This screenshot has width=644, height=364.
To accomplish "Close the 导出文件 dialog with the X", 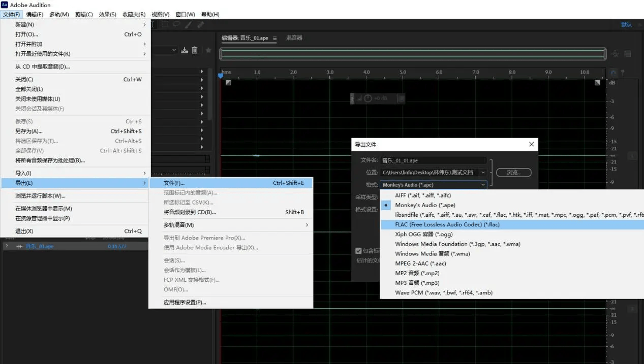I will click(x=532, y=144).
